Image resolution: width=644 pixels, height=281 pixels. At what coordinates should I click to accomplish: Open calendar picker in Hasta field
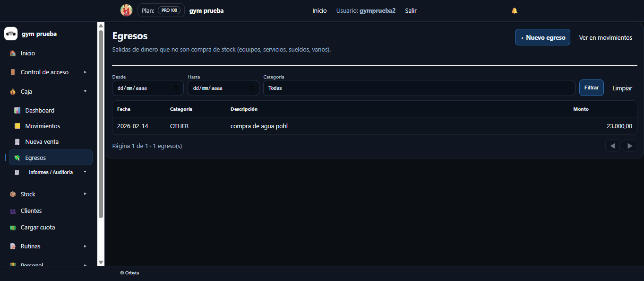[x=251, y=88]
